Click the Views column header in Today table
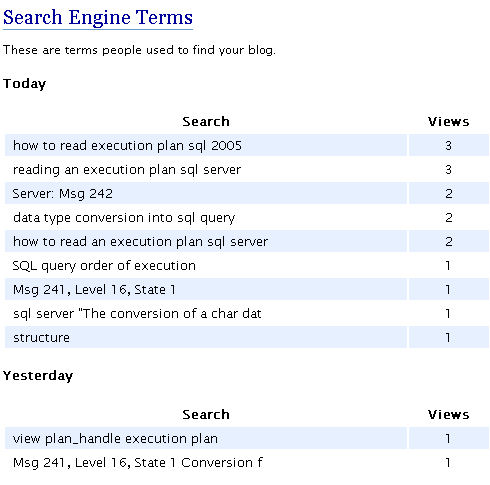The height and width of the screenshot is (485, 490). [x=449, y=122]
